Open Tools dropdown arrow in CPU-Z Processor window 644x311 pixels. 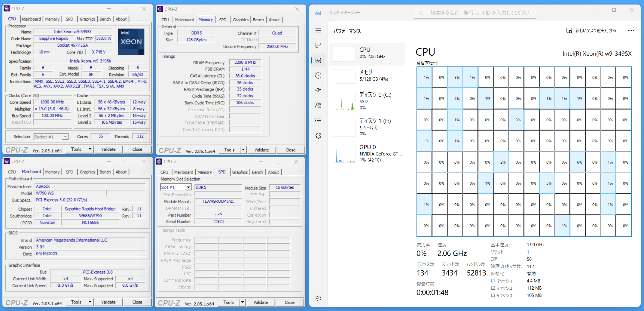90,149
